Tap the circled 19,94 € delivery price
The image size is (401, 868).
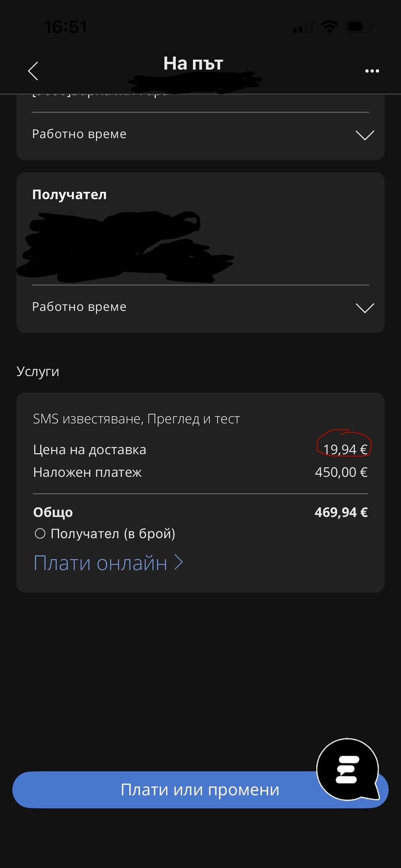click(345, 449)
